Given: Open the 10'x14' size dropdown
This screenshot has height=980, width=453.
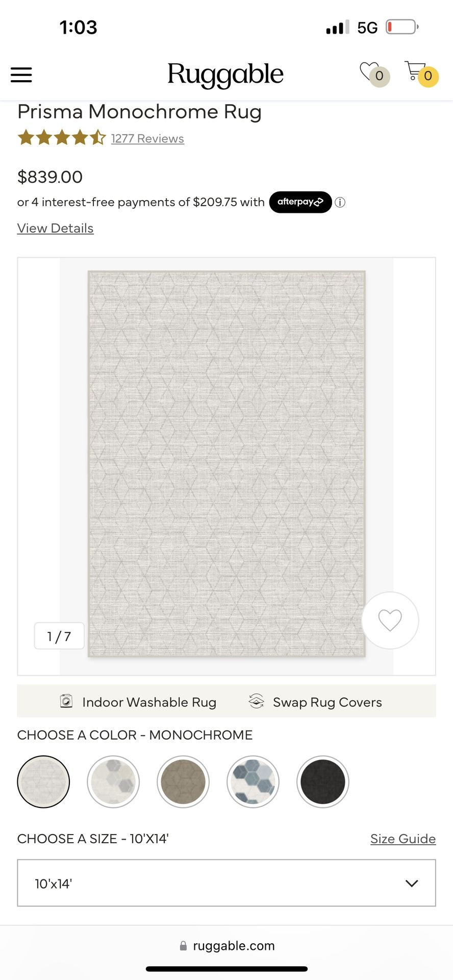Looking at the screenshot, I should (226, 883).
